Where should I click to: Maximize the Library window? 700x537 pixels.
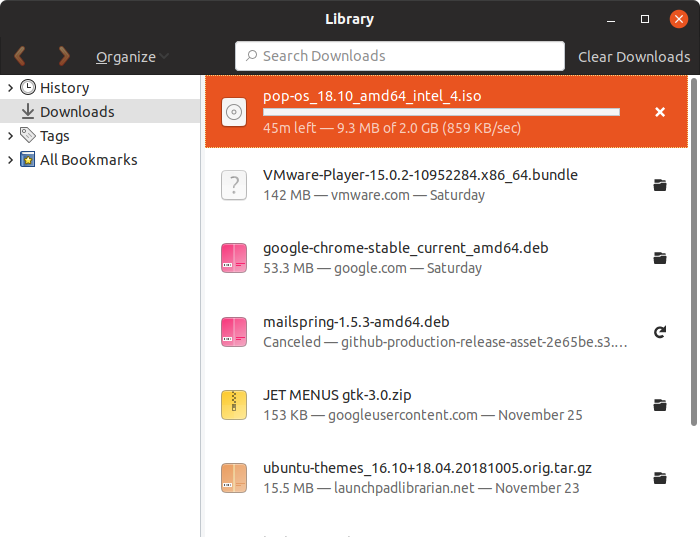point(645,19)
